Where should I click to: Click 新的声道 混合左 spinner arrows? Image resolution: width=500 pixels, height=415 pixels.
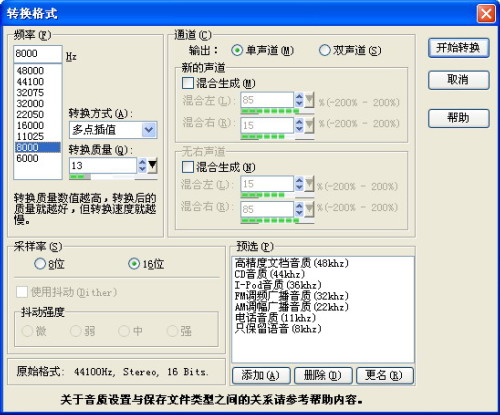coord(299,100)
